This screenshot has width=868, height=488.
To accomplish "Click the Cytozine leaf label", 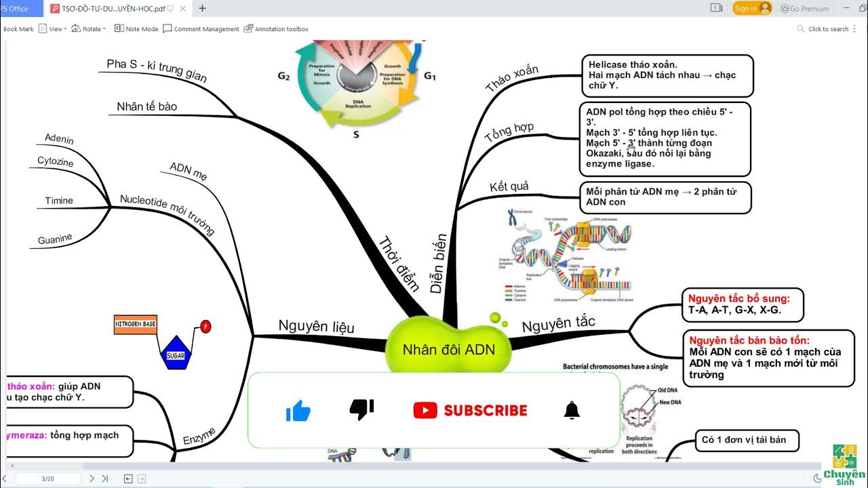I will coord(56,163).
